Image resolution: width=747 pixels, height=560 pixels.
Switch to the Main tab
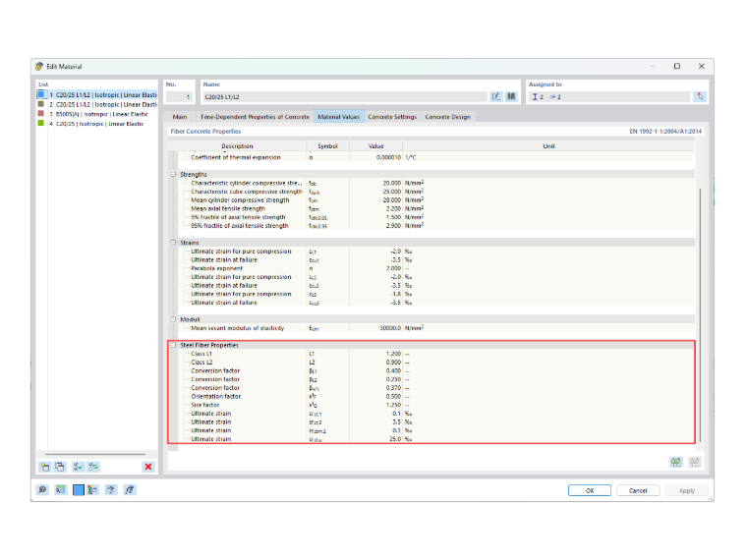click(x=180, y=117)
